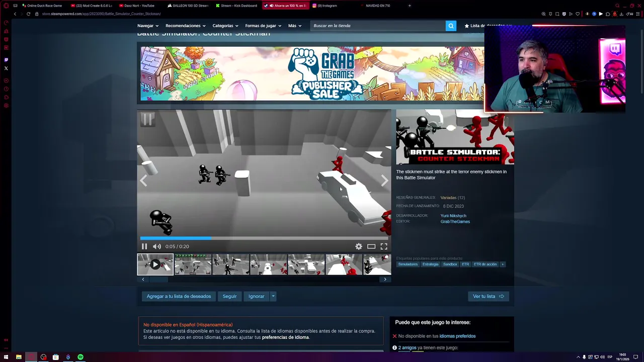The image size is (644, 362).
Task: Switch to the Mod Create 6.0.6 tab
Action: (x=92, y=6)
